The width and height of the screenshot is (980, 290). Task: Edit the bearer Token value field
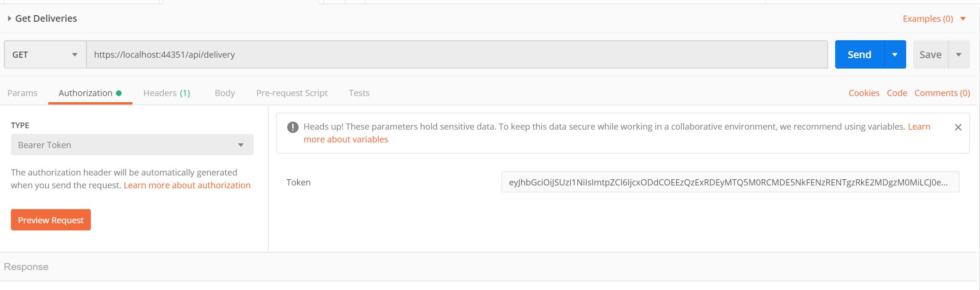729,182
